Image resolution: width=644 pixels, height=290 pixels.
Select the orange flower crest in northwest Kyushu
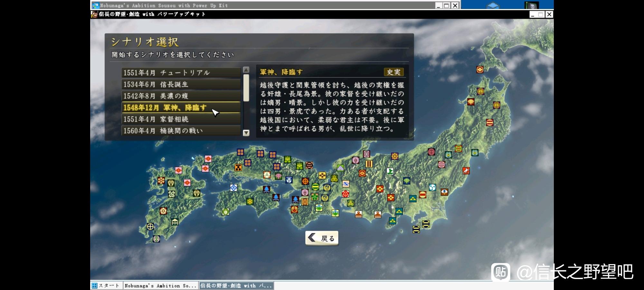coord(161,180)
